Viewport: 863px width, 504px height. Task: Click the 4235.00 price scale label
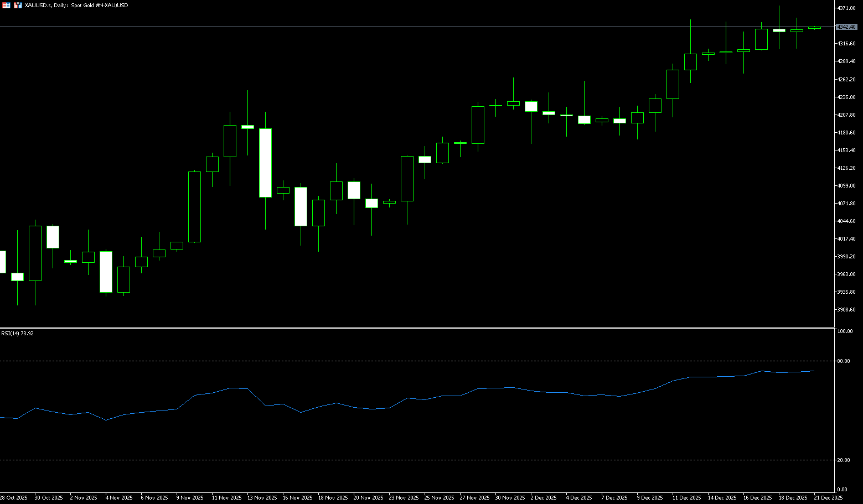tap(846, 97)
